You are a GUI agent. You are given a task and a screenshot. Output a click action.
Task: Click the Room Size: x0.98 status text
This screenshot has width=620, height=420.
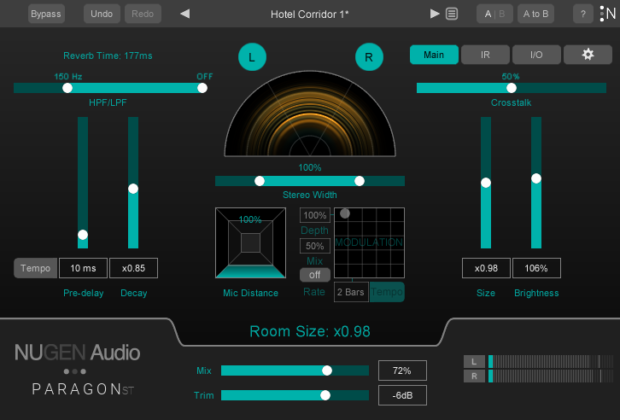click(x=310, y=331)
